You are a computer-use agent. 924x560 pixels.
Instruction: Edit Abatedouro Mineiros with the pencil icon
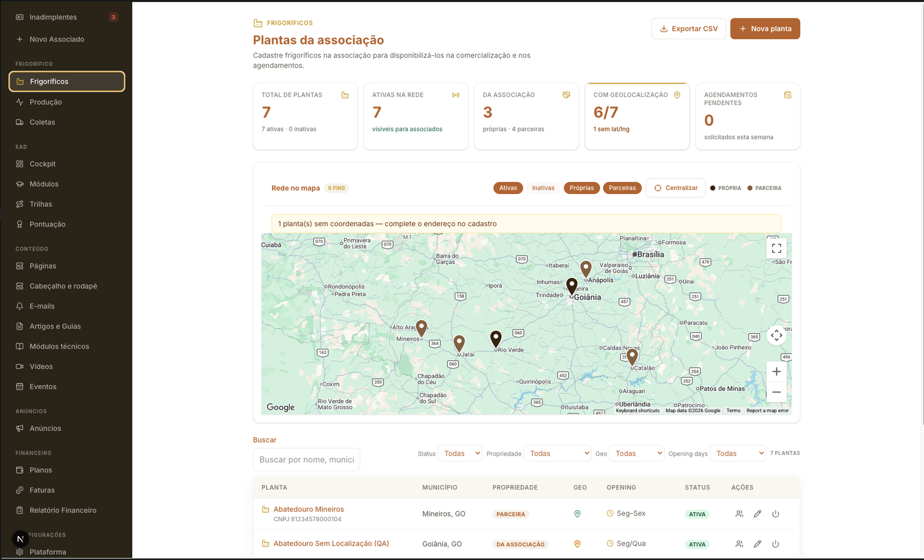point(757,514)
